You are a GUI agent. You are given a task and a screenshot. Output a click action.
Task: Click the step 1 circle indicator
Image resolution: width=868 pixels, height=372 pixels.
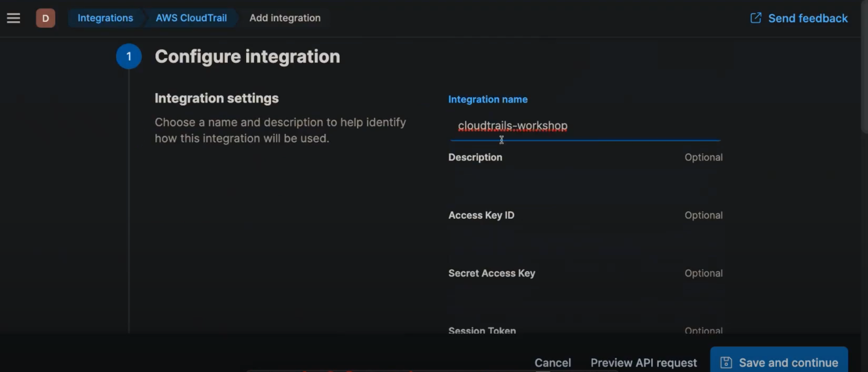tap(128, 56)
